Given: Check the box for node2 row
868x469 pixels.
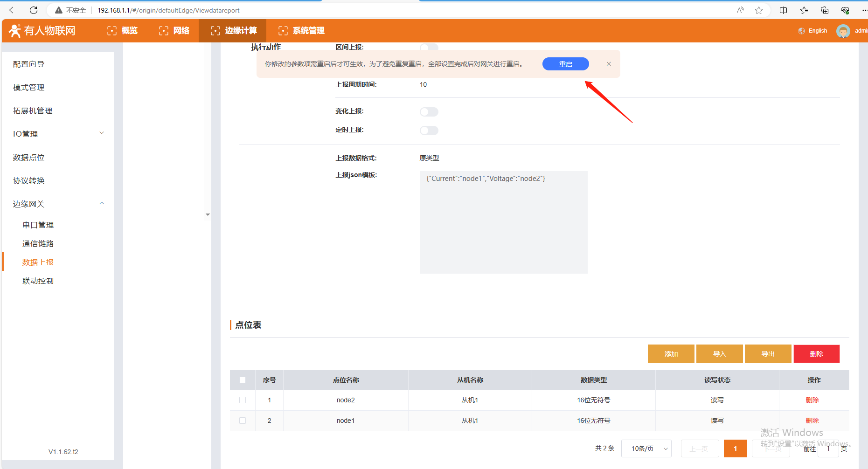Looking at the screenshot, I should click(x=243, y=400).
